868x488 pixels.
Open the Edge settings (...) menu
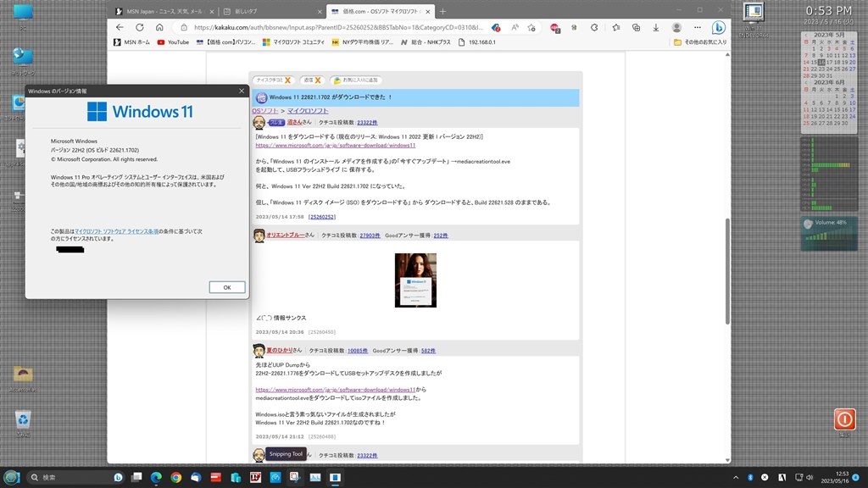(x=698, y=27)
